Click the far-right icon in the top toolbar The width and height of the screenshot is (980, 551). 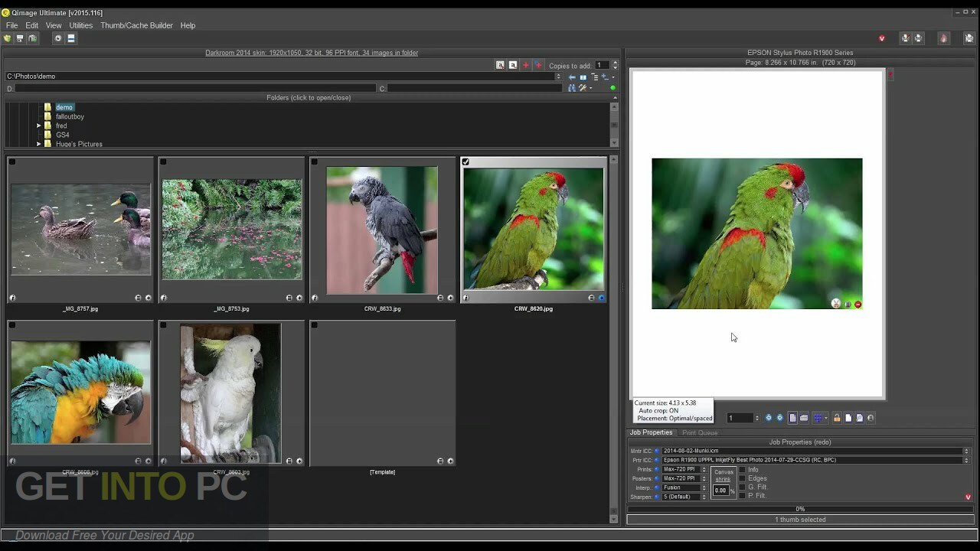(969, 38)
